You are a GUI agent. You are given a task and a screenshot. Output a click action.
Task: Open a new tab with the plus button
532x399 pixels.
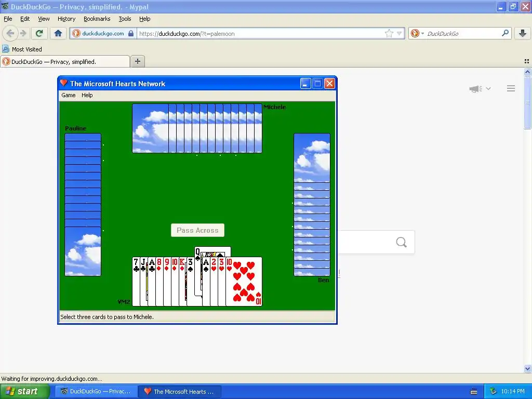[x=137, y=61]
